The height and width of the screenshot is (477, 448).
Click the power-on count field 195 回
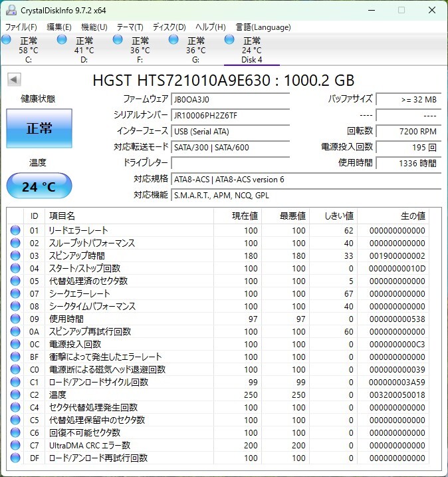click(x=409, y=147)
